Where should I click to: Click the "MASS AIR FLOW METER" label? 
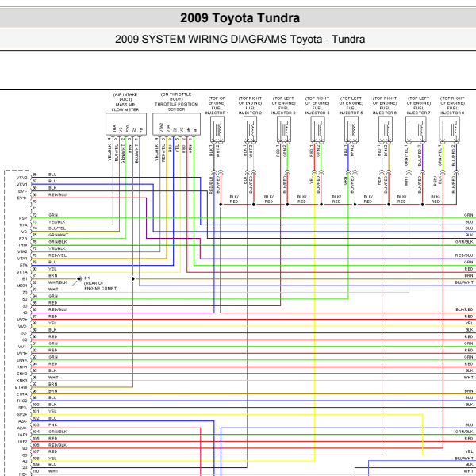tap(125, 107)
